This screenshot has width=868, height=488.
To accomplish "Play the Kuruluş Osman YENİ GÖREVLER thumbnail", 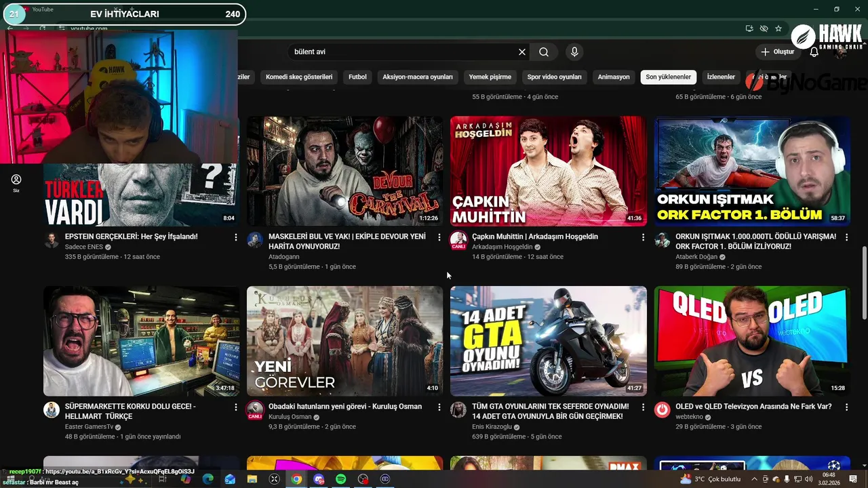I will pyautogui.click(x=345, y=341).
